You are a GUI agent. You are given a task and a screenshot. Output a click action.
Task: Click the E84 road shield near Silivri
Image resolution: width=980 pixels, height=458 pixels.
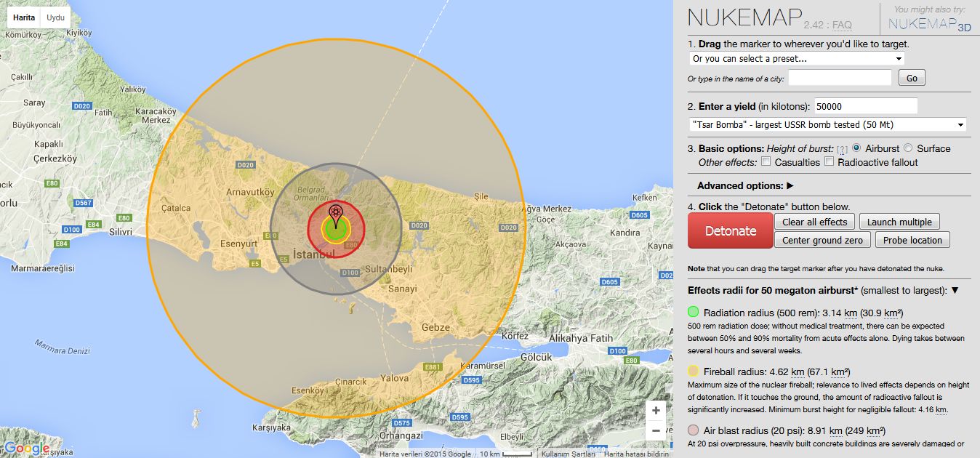94,224
